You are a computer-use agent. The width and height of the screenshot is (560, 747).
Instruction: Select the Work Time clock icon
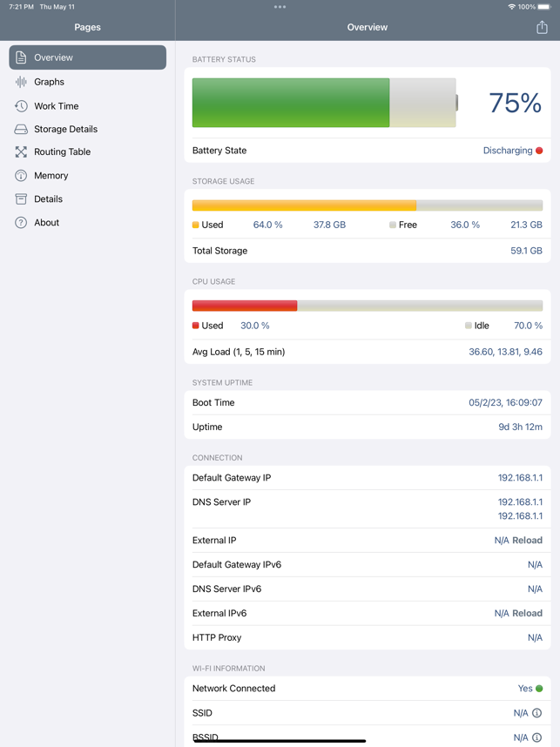21,105
